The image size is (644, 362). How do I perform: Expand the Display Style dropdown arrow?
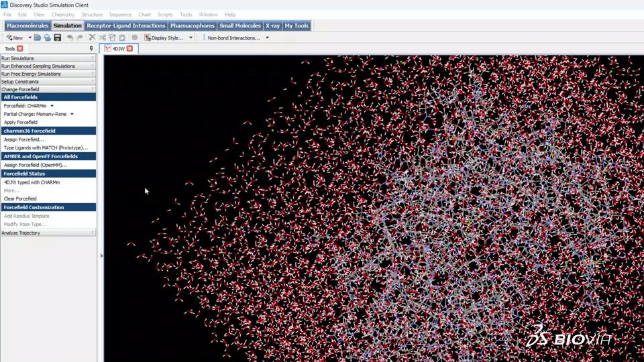191,38
